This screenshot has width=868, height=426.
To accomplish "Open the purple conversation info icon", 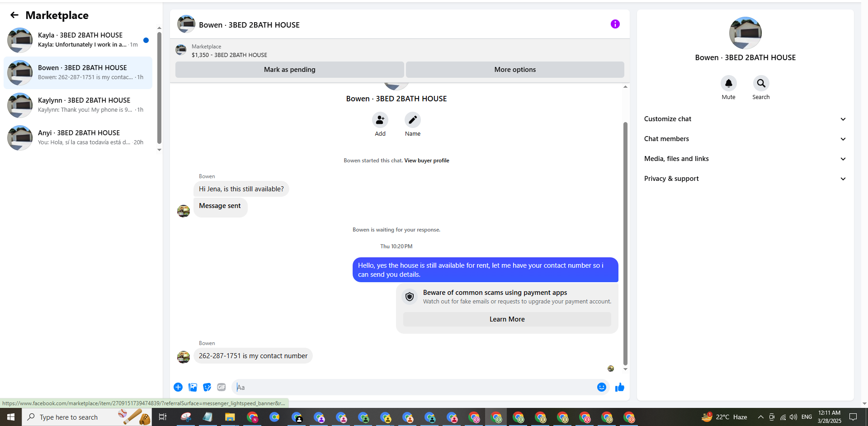I will pyautogui.click(x=615, y=24).
